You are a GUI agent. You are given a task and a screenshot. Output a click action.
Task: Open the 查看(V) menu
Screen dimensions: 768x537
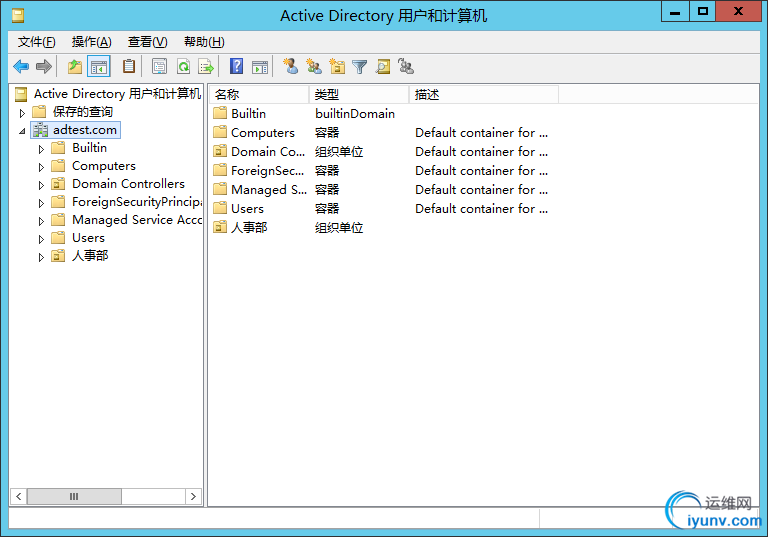coord(147,42)
